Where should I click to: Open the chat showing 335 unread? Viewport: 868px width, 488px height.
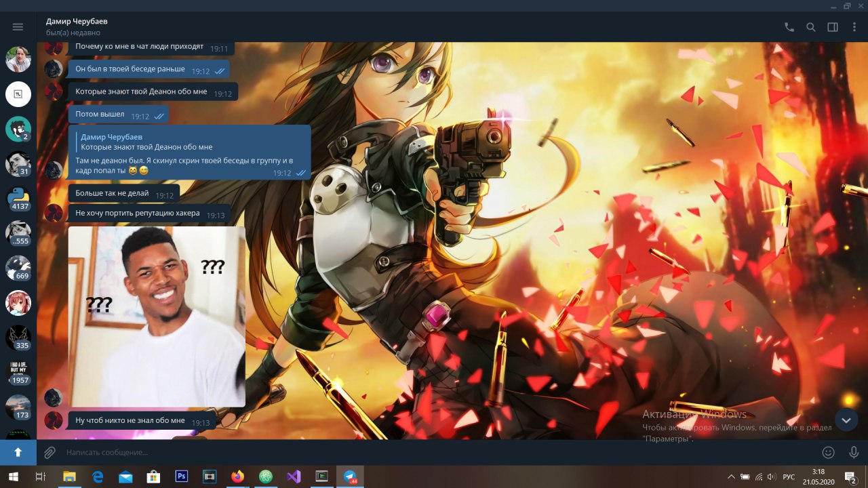18,338
